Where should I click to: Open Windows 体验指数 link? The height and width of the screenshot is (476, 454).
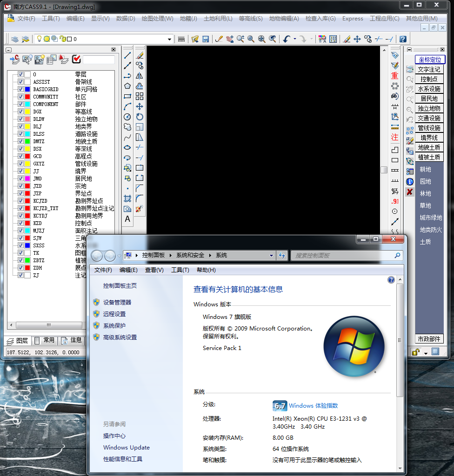click(314, 405)
